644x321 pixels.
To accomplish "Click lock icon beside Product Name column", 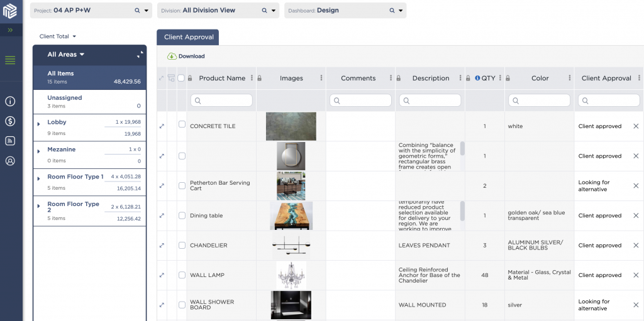I will 190,78.
